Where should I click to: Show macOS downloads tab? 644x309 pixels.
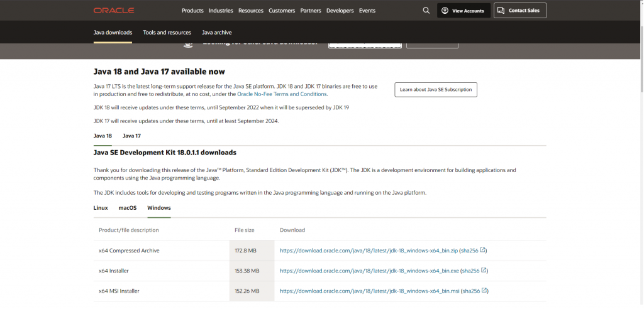(128, 208)
